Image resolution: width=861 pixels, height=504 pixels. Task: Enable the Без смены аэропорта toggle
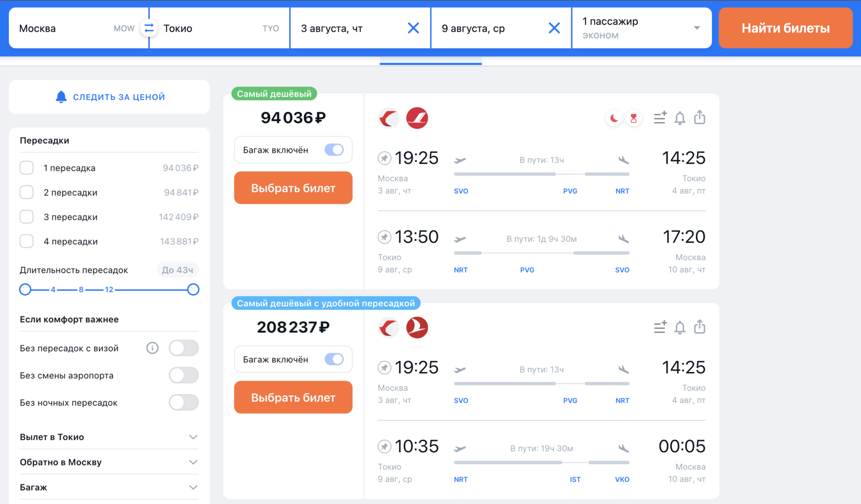183,375
